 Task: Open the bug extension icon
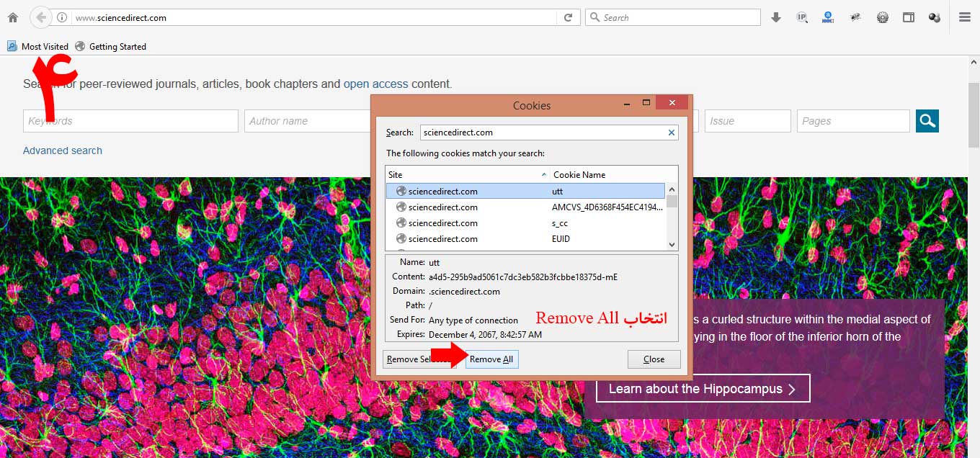coord(855,17)
